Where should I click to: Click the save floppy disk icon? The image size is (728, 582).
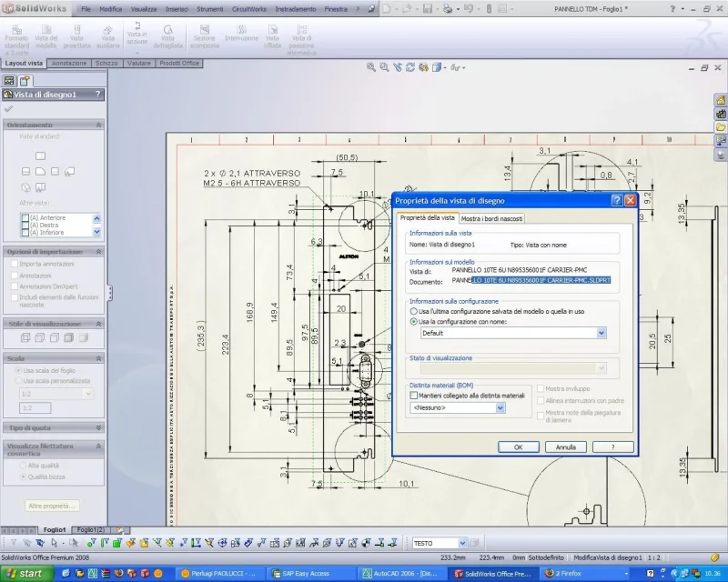click(x=428, y=9)
